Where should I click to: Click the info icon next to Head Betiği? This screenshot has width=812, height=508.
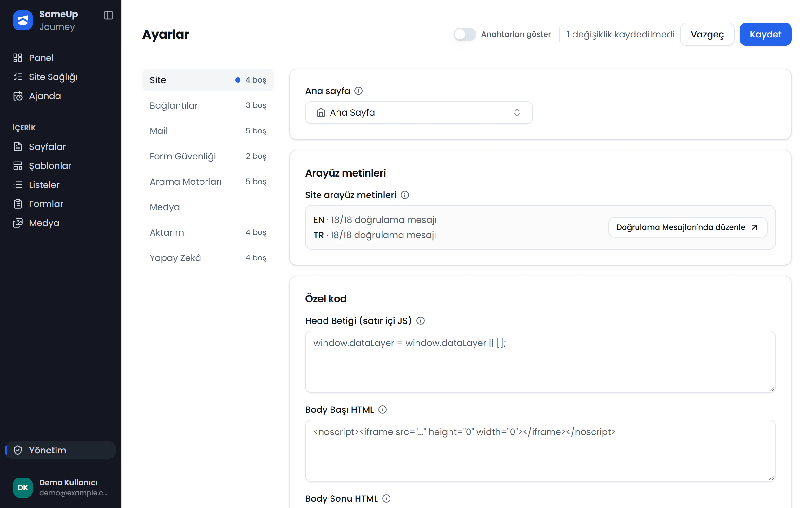420,321
